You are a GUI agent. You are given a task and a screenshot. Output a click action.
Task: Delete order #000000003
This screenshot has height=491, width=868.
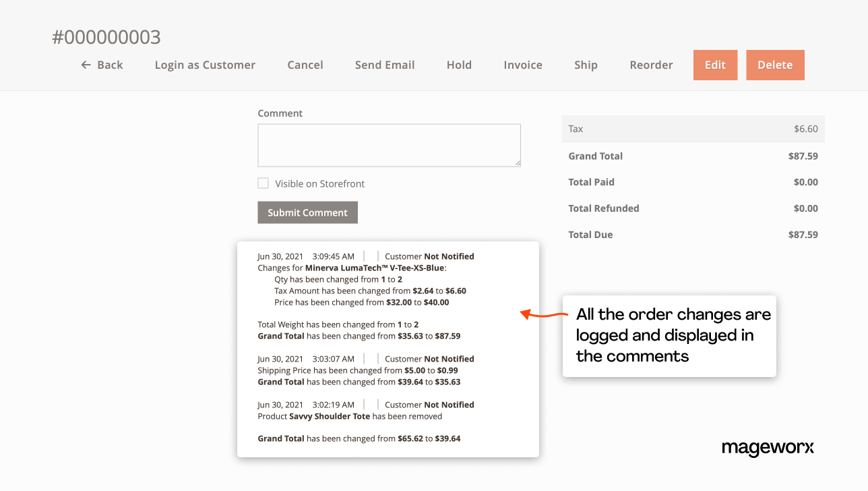[775, 65]
